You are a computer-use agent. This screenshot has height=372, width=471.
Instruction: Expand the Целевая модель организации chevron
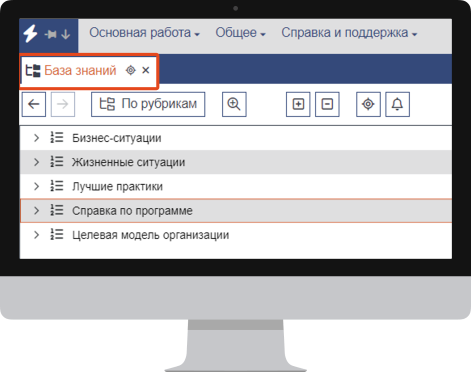pyautogui.click(x=36, y=235)
